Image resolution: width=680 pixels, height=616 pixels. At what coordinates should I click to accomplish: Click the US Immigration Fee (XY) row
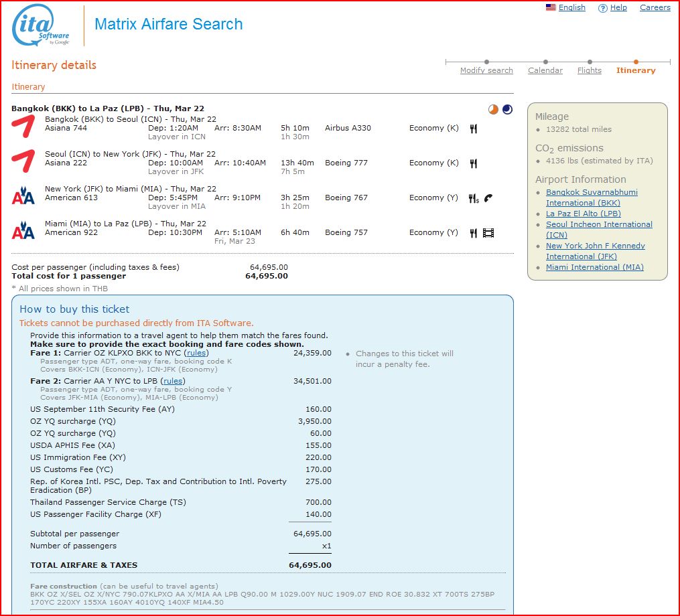coord(181,457)
